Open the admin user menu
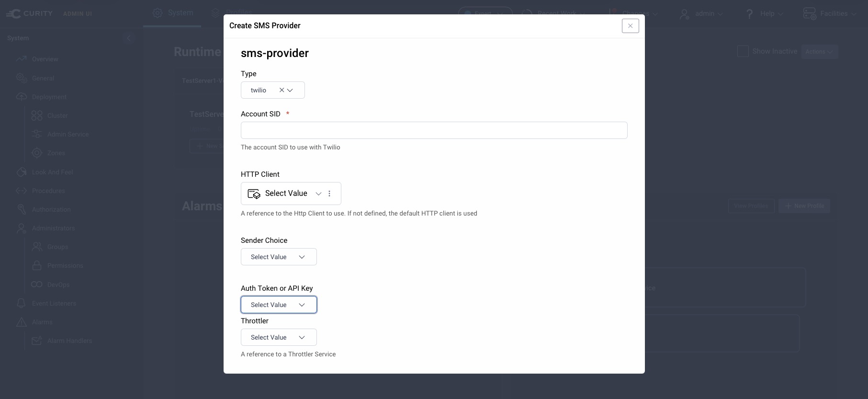 click(x=701, y=13)
